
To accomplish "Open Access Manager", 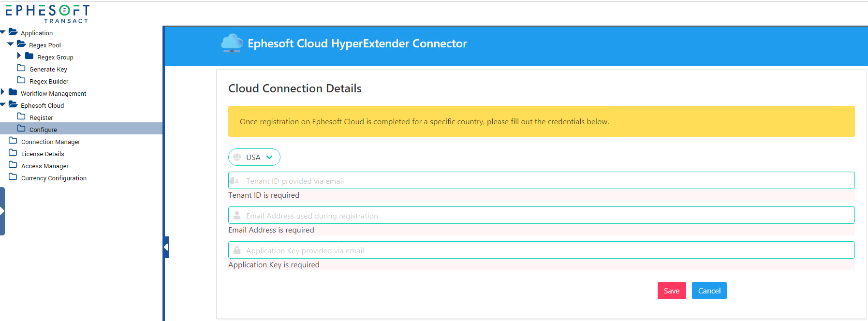I will pyautogui.click(x=45, y=166).
